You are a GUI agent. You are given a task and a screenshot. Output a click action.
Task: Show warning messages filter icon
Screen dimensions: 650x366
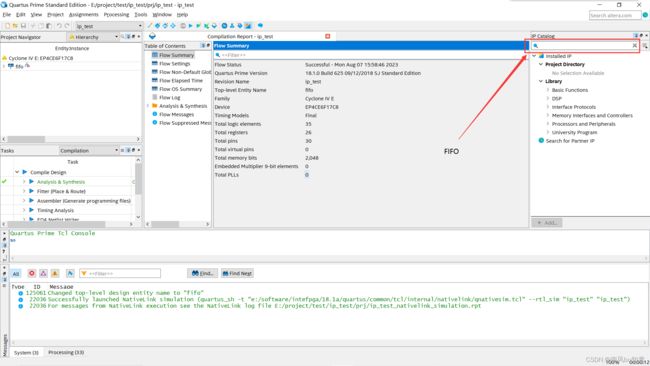pyautogui.click(x=55, y=273)
